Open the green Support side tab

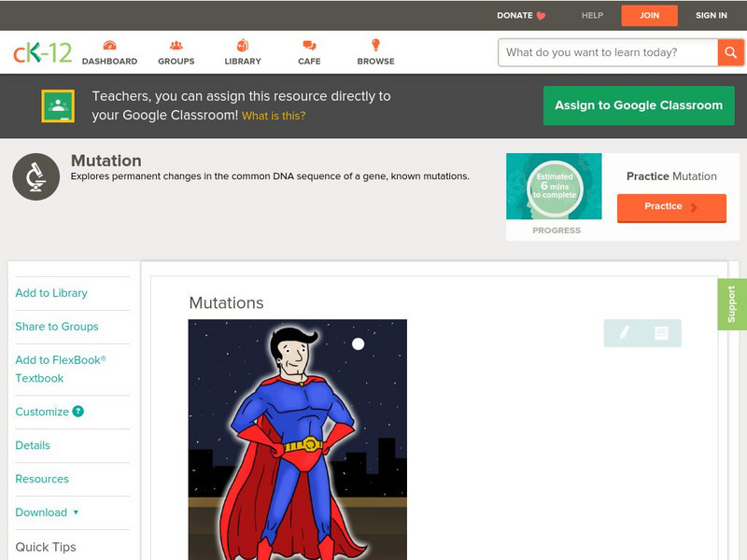732,304
